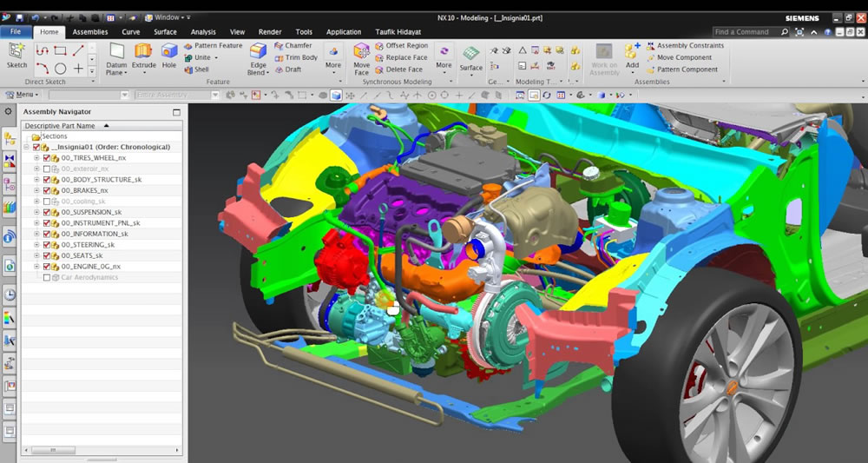
Task: Expand the 00_ENGINE_0G_nx tree node
Action: [36, 267]
